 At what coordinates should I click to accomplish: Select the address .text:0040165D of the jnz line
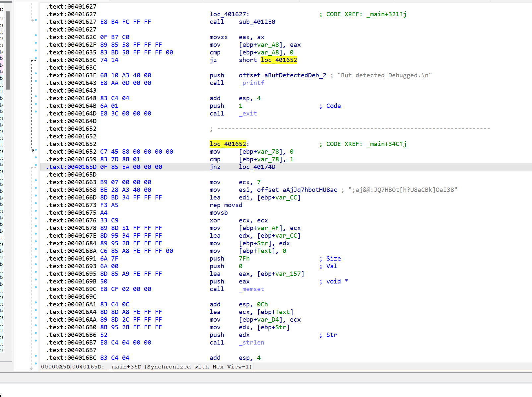click(x=71, y=167)
